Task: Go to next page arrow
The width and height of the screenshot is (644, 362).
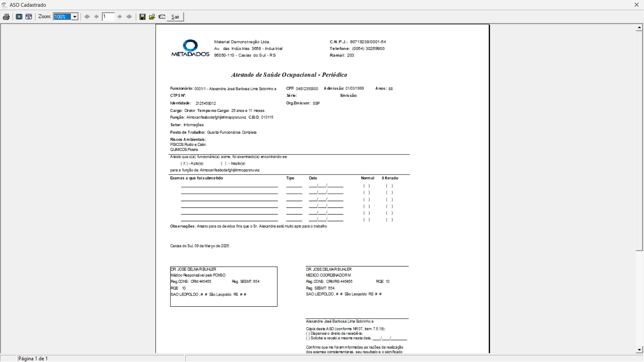Action: 120,17
